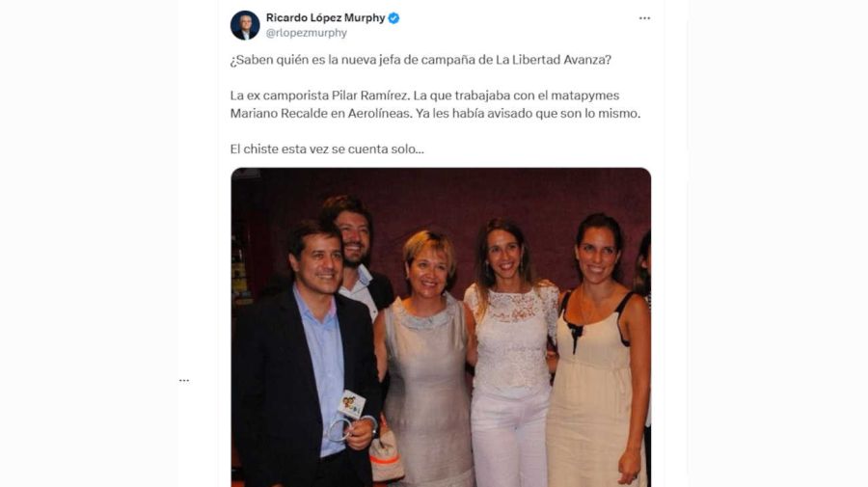Image resolution: width=868 pixels, height=487 pixels.
Task: Visit the @rlopezmurphy handle link
Action: pos(306,33)
